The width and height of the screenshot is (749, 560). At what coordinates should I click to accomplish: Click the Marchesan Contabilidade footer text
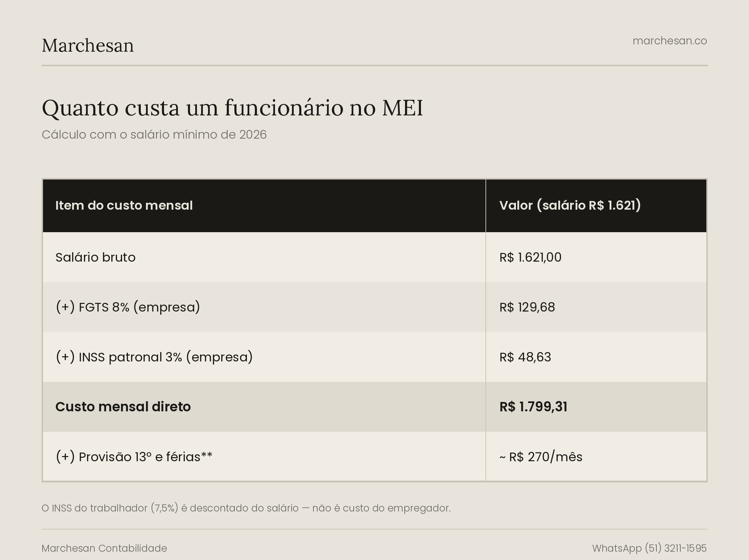pos(104,548)
